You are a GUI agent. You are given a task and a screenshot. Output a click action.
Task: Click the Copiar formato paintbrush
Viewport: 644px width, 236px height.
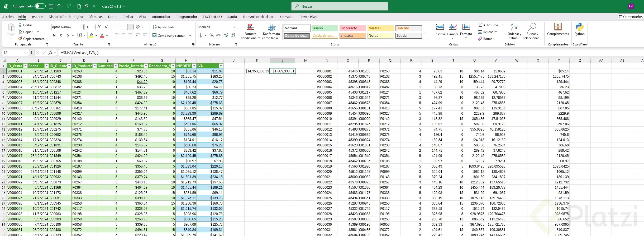20,39
